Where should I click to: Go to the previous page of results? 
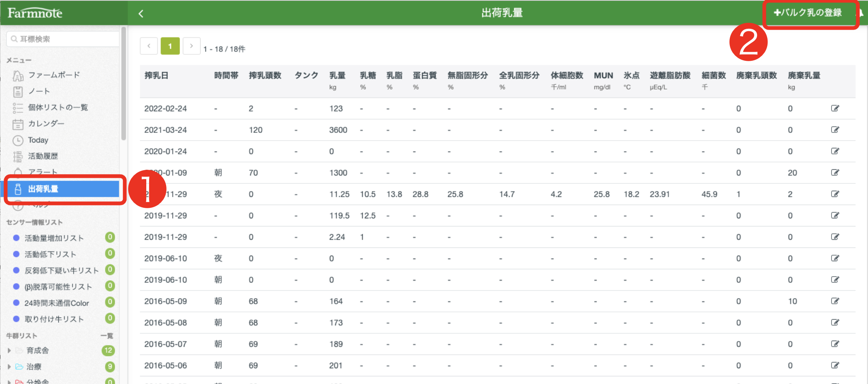tap(149, 46)
